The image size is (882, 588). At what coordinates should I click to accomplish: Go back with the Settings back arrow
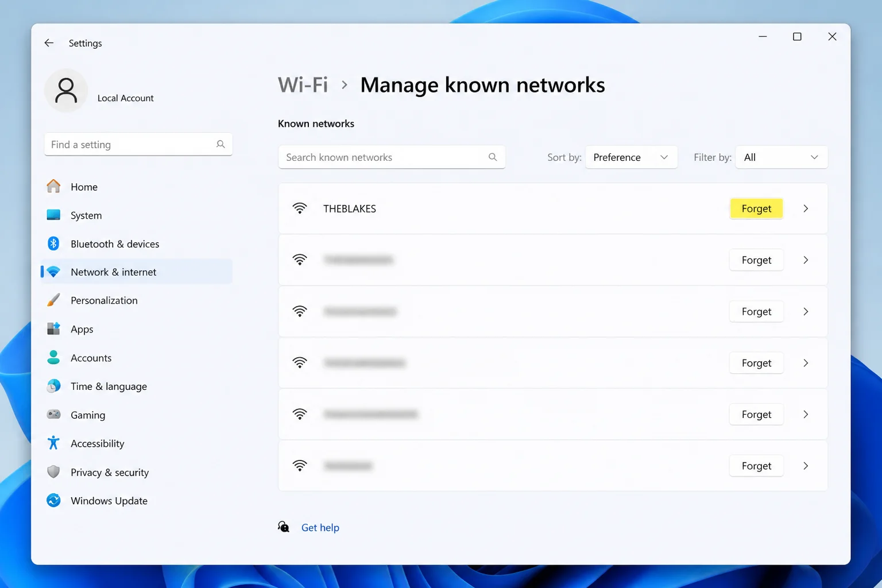[49, 43]
